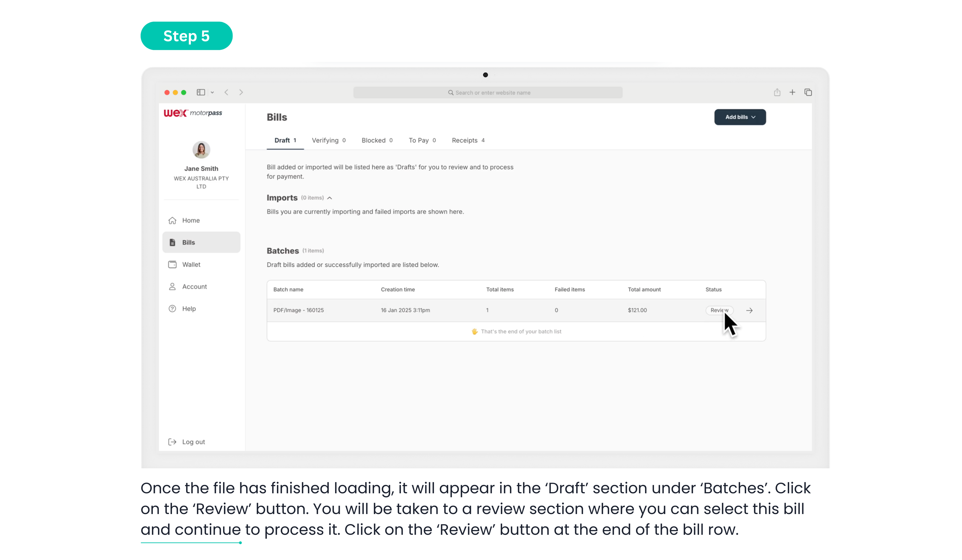
Task: Click the Review button for batch
Action: click(718, 310)
